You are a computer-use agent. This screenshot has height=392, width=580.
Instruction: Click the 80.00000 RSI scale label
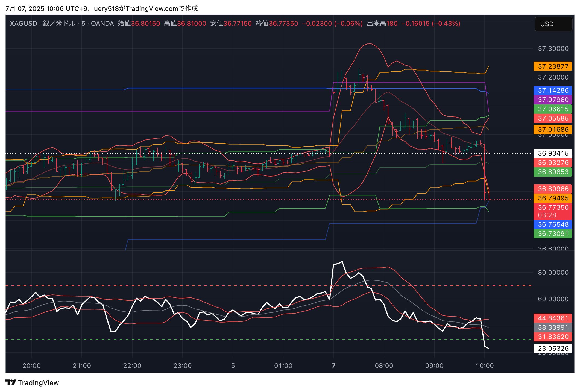coord(553,273)
